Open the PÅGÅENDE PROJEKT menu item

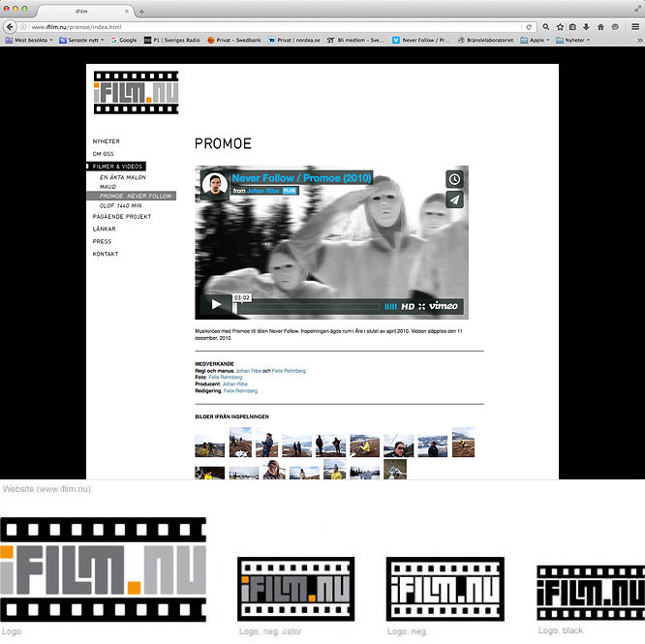click(x=122, y=216)
